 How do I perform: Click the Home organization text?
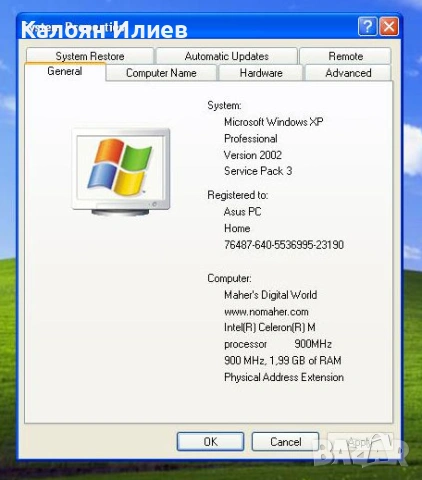pos(237,228)
